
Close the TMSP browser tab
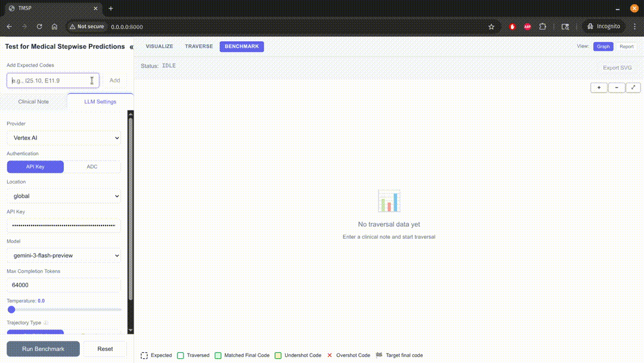coord(95,8)
